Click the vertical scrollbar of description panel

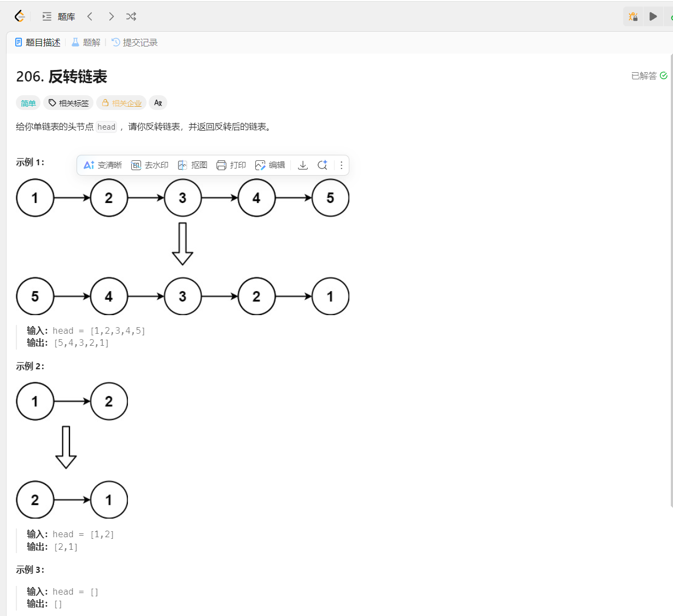tap(671, 280)
